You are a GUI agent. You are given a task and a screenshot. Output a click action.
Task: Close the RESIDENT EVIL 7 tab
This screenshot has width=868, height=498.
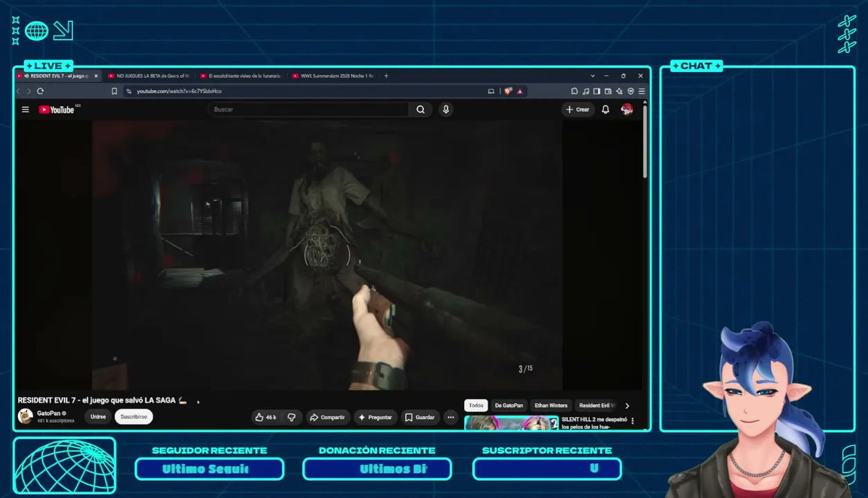[x=96, y=76]
